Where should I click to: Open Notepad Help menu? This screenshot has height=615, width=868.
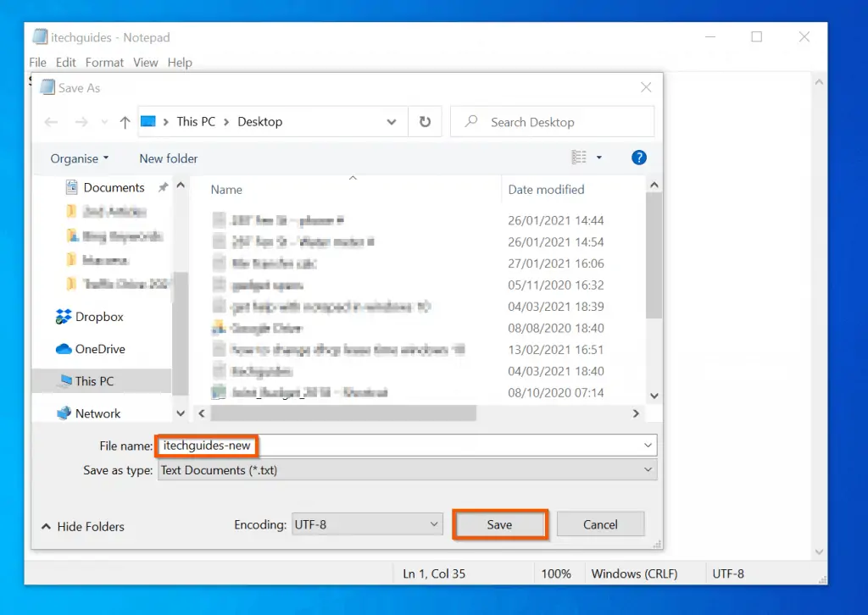pyautogui.click(x=180, y=63)
